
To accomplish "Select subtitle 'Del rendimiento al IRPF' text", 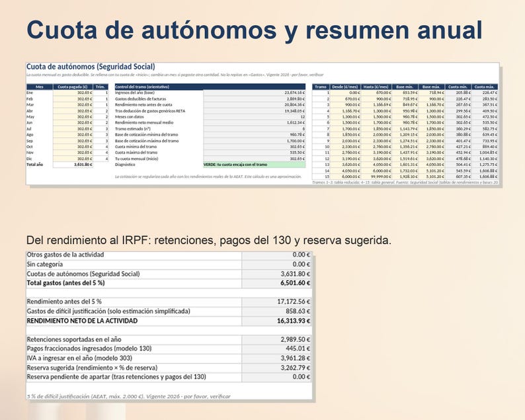I will tap(89, 240).
